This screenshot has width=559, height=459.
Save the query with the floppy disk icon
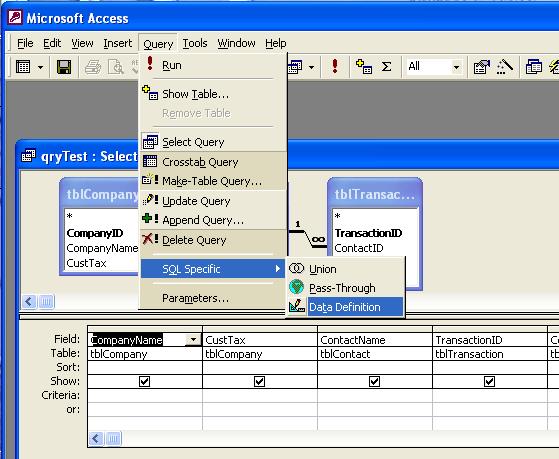coord(64,67)
